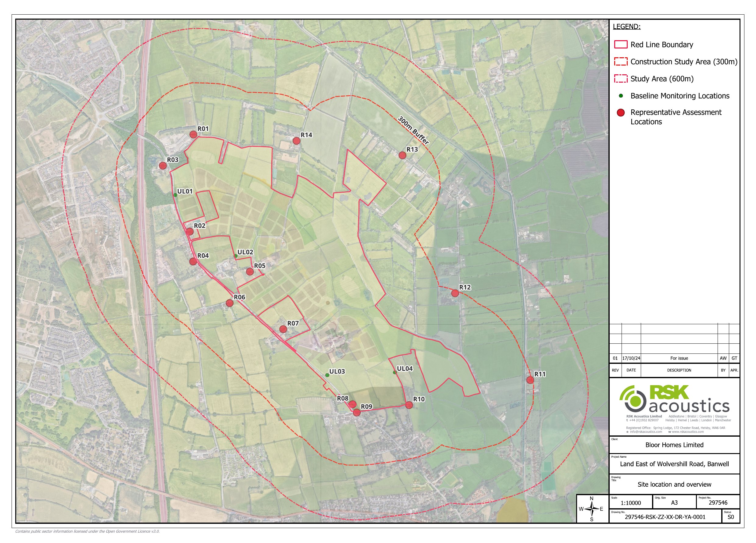Click the R01 red assessment marker
The width and height of the screenshot is (756, 543).
point(193,135)
